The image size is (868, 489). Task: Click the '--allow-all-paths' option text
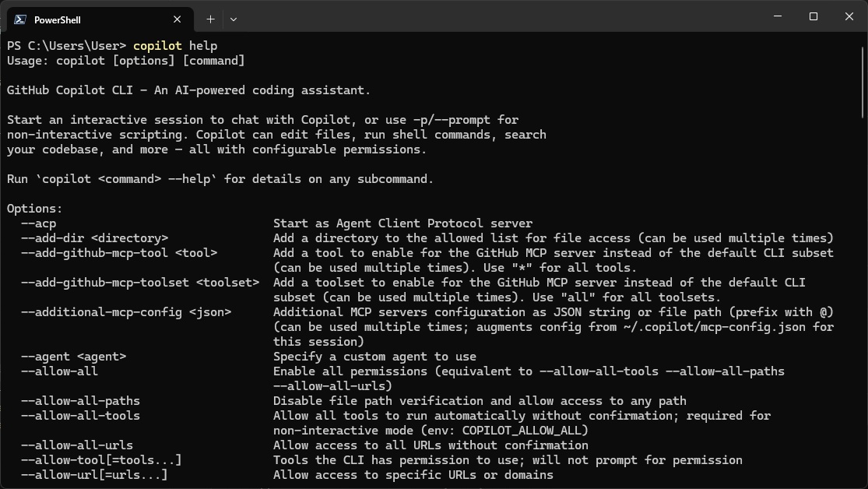tap(80, 401)
